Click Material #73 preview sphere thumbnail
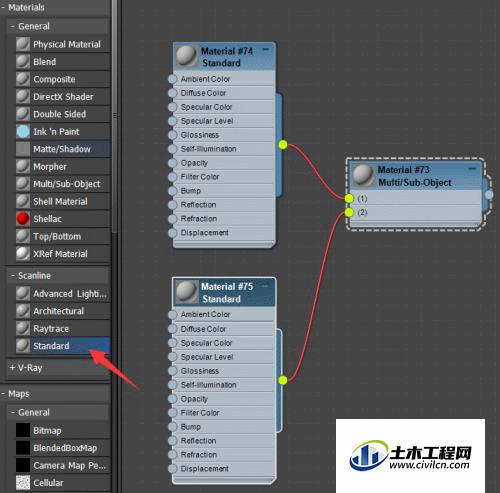This screenshot has height=493, width=500. click(x=363, y=175)
